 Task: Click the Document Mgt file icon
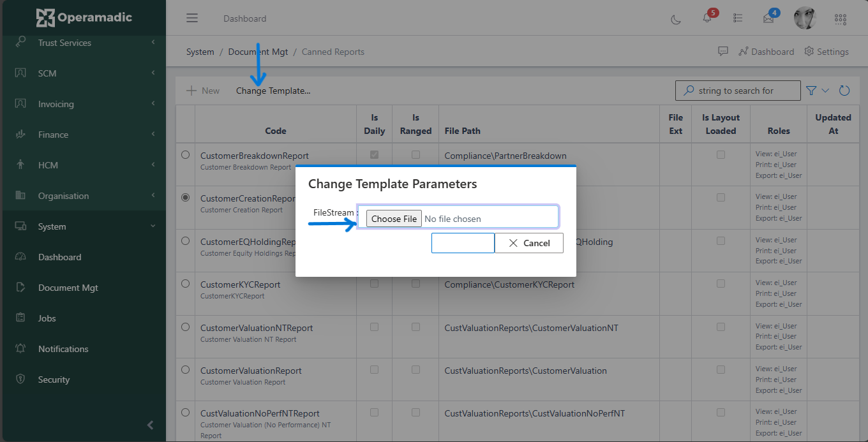click(20, 287)
